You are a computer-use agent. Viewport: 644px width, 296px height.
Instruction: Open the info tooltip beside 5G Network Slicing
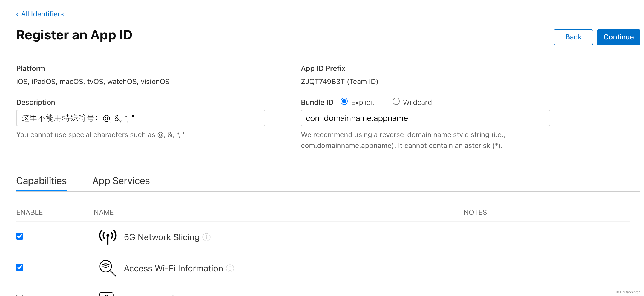coord(206,237)
